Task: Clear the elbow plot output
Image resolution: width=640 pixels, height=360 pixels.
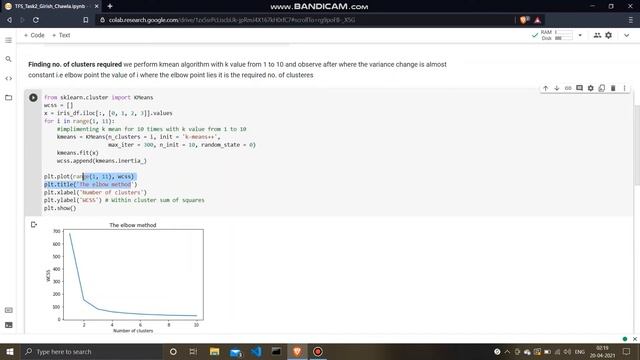Action: [34, 224]
